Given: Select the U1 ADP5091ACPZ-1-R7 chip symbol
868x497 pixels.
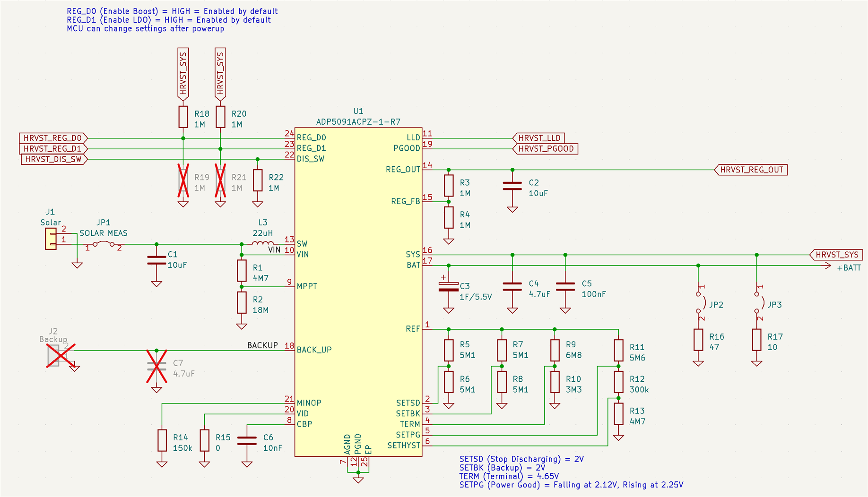Looking at the screenshot, I should click(358, 292).
